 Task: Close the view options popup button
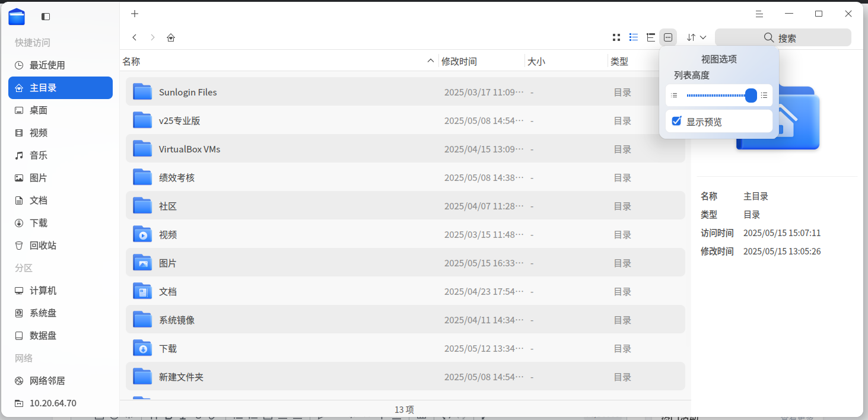pyautogui.click(x=668, y=37)
